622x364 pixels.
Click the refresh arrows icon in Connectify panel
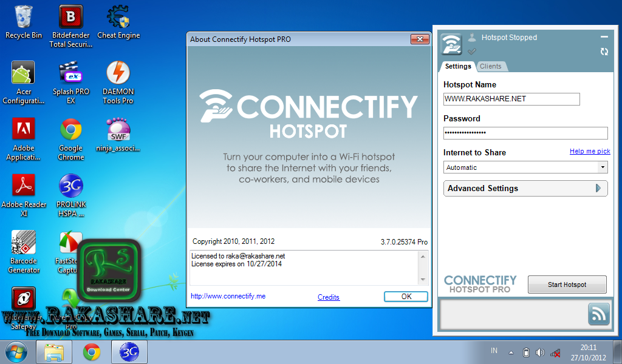(x=604, y=52)
